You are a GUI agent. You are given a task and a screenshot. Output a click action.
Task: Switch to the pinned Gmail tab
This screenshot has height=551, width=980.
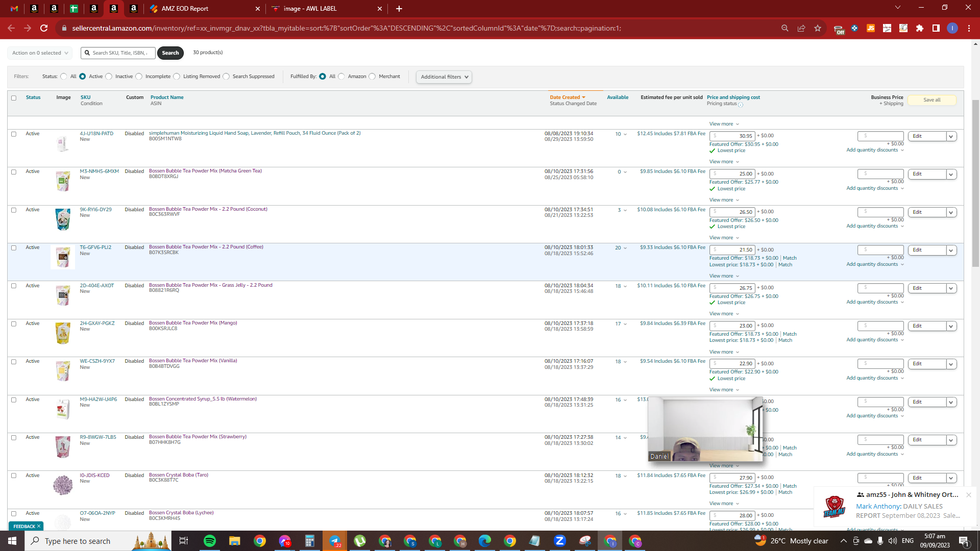tap(14, 9)
